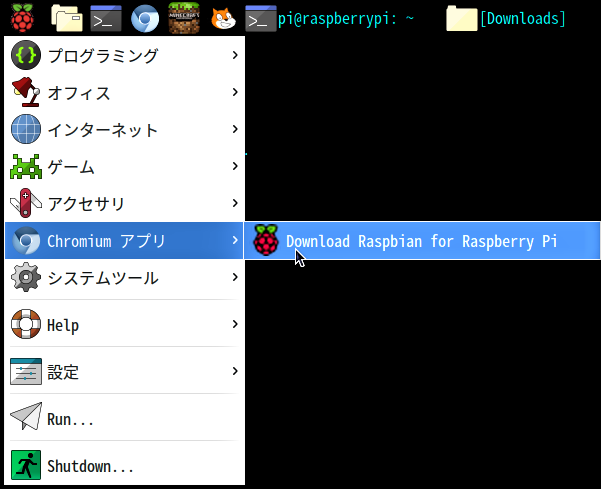Image resolution: width=601 pixels, height=489 pixels.
Task: Expand the インターネット submenu arrow
Action: click(235, 129)
